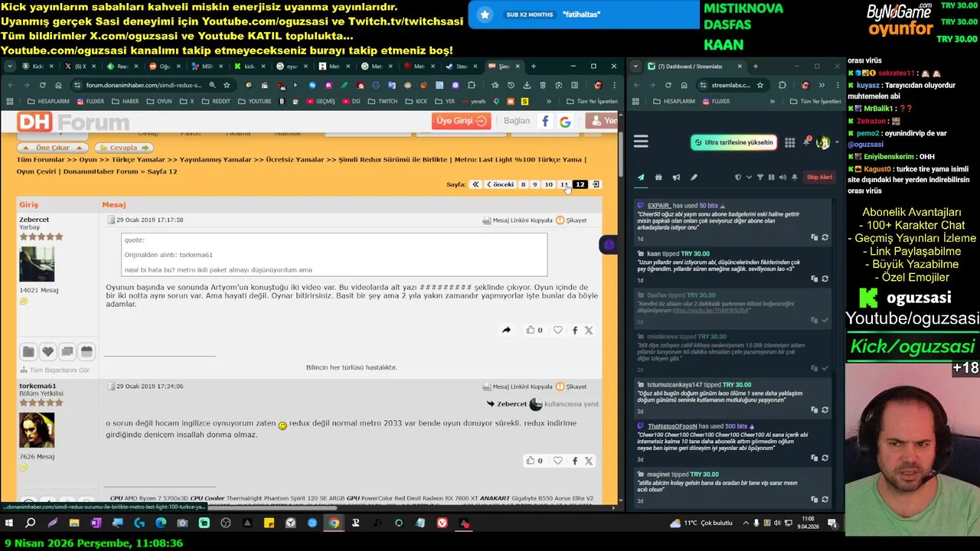This screenshot has height=551, width=980.
Task: Click the önceki previous-page button
Action: pos(501,184)
